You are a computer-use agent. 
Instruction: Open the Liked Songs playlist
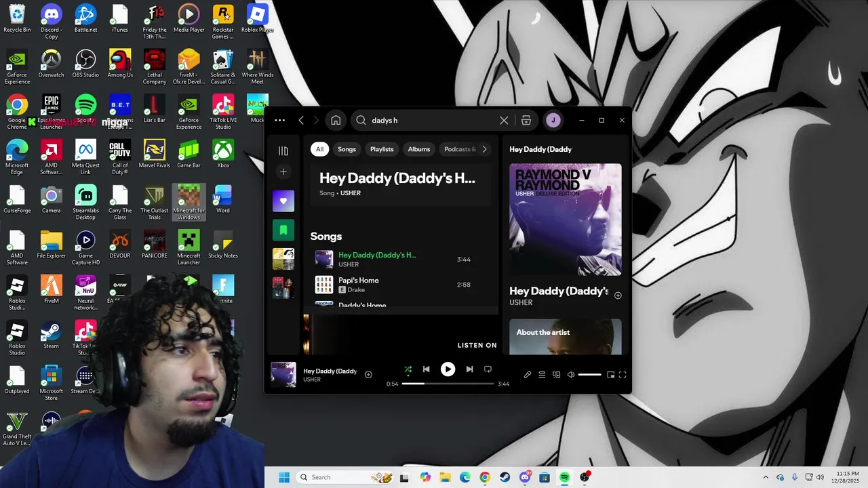tap(283, 201)
